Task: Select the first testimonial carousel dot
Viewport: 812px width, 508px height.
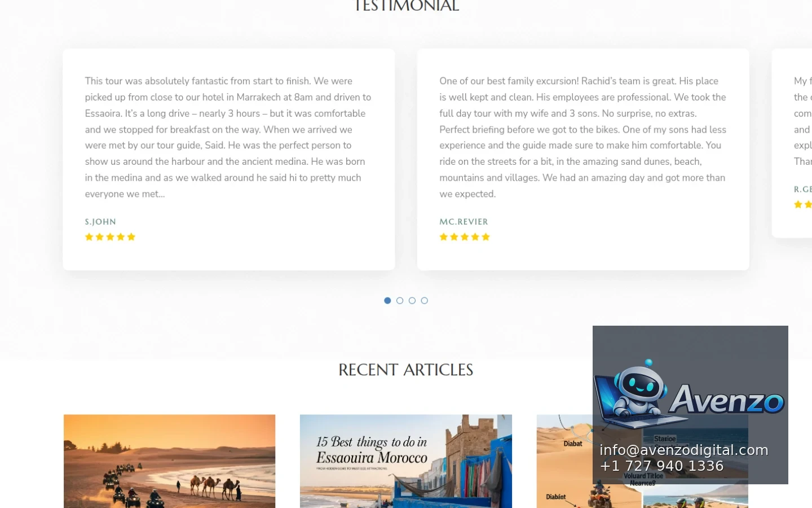Action: coord(387,300)
